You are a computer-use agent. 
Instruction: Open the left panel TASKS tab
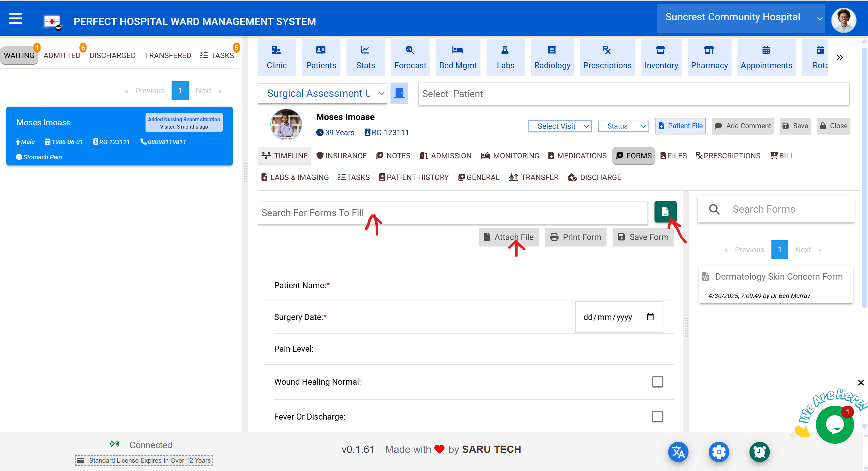click(x=217, y=55)
